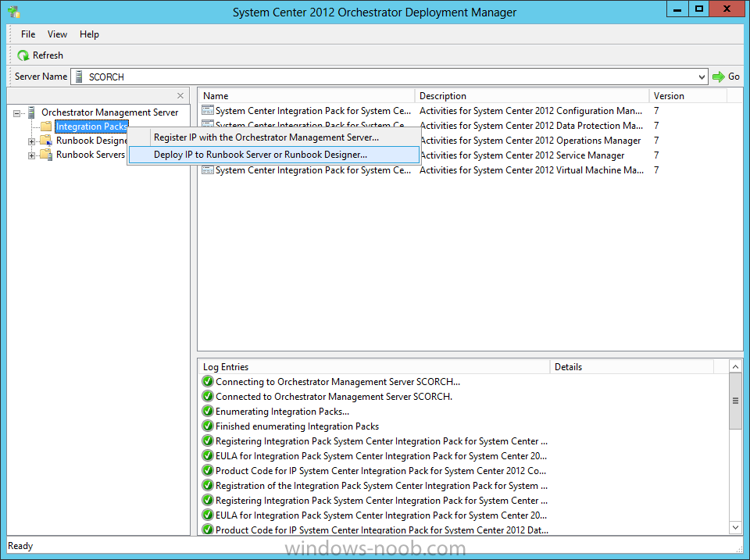Click 'Connecting to Orchestrator Management Server SCORCH...' log text

[x=337, y=382]
